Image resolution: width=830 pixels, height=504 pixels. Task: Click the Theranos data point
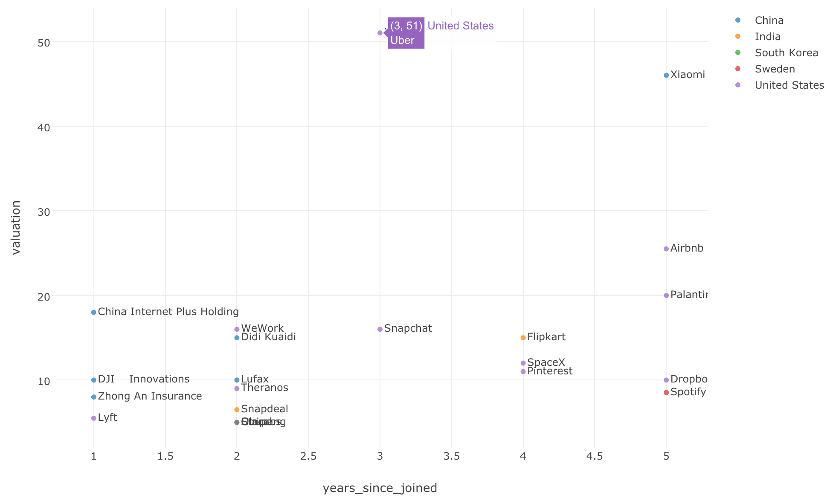[x=237, y=388]
